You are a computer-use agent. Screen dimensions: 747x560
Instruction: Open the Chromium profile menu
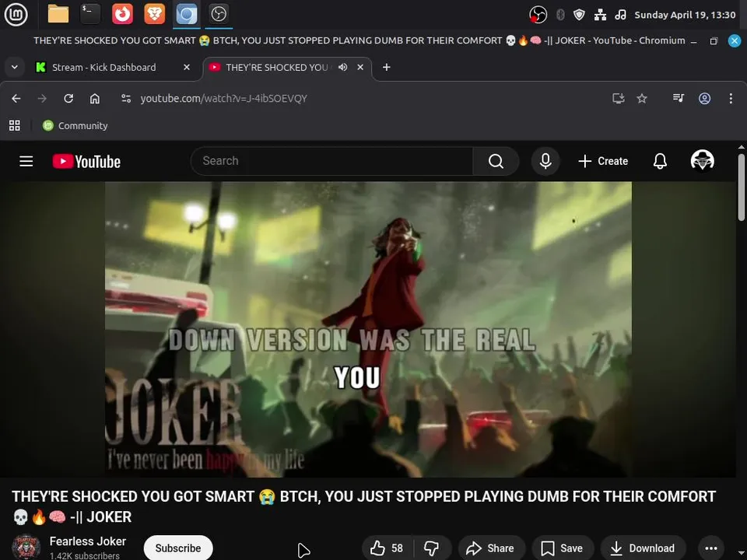704,98
